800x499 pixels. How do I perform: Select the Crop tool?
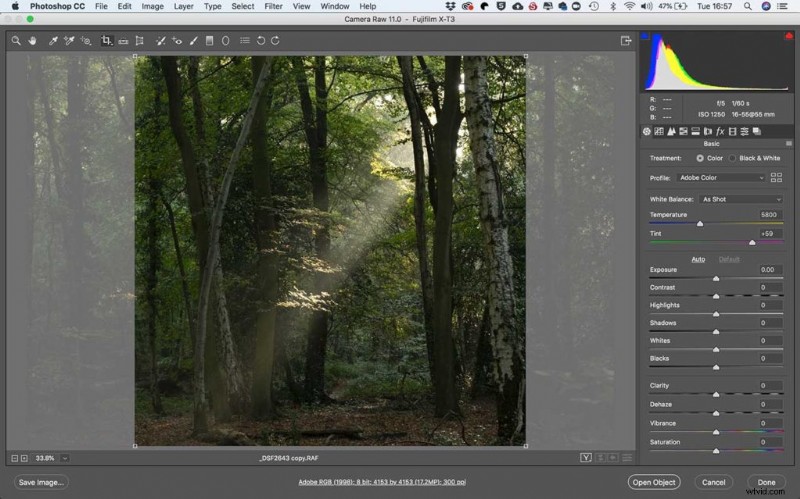click(x=106, y=41)
